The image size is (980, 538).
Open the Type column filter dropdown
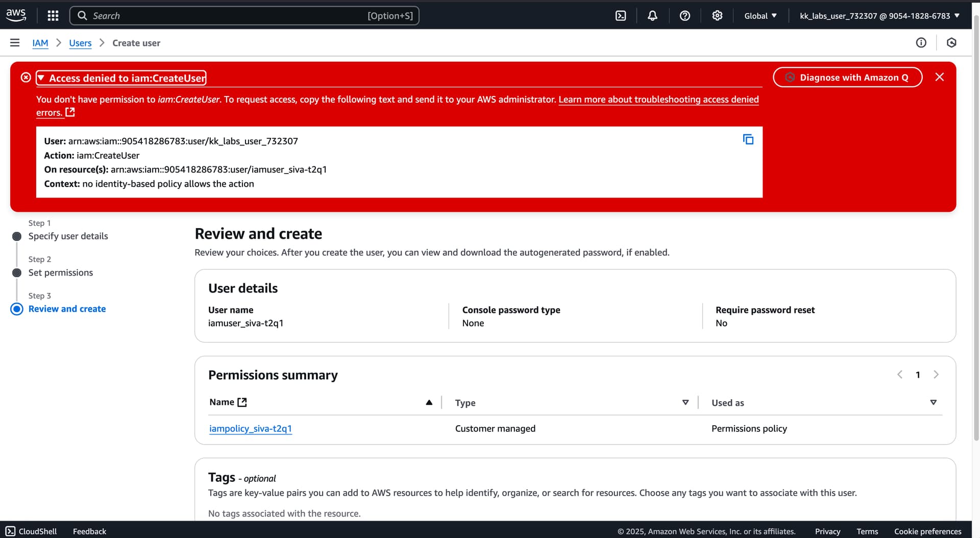(685, 403)
